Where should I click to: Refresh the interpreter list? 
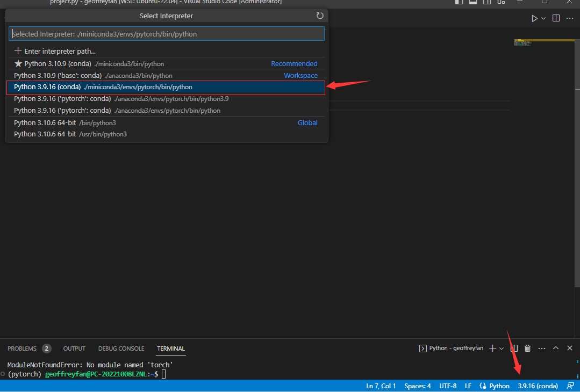click(x=320, y=16)
